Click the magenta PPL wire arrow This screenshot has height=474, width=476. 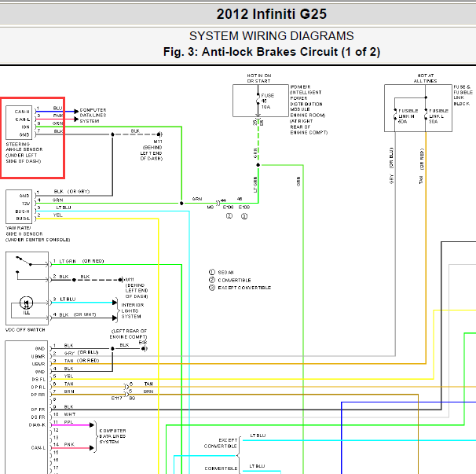click(x=91, y=425)
